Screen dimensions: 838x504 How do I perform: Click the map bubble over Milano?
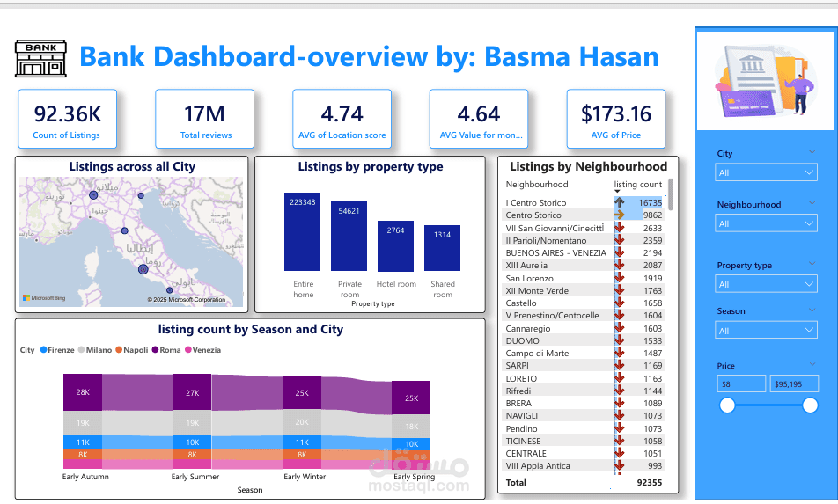click(x=93, y=195)
